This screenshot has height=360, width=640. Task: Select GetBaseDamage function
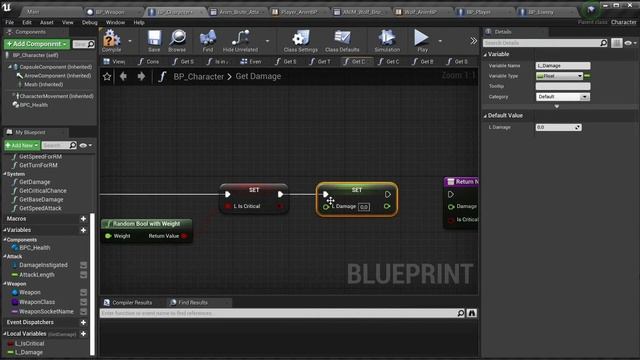point(41,200)
